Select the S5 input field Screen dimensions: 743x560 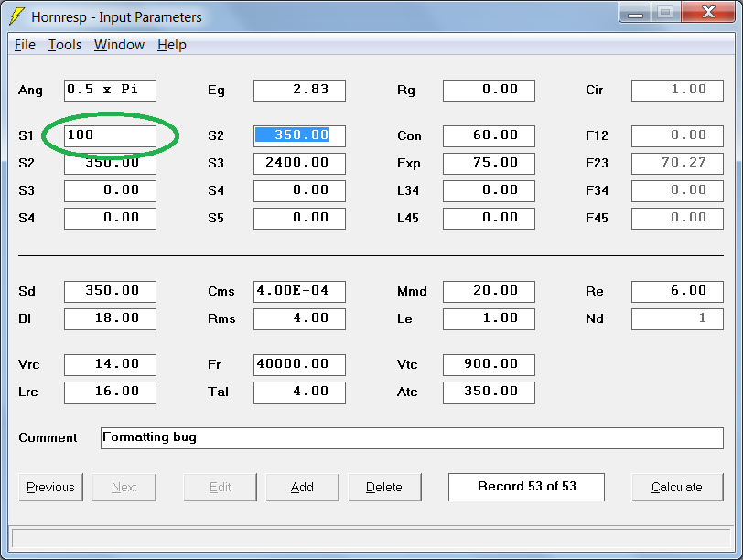click(299, 219)
